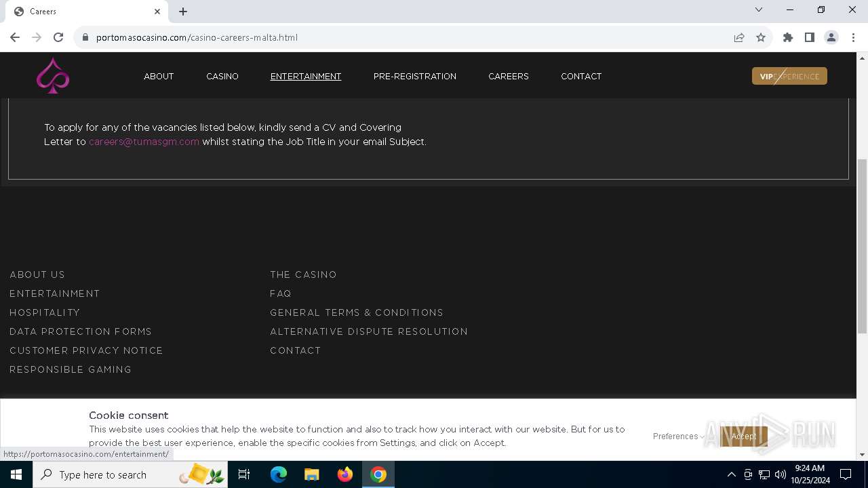The height and width of the screenshot is (488, 868).
Task: Open Chrome three-dot menu
Action: pyautogui.click(x=853, y=37)
